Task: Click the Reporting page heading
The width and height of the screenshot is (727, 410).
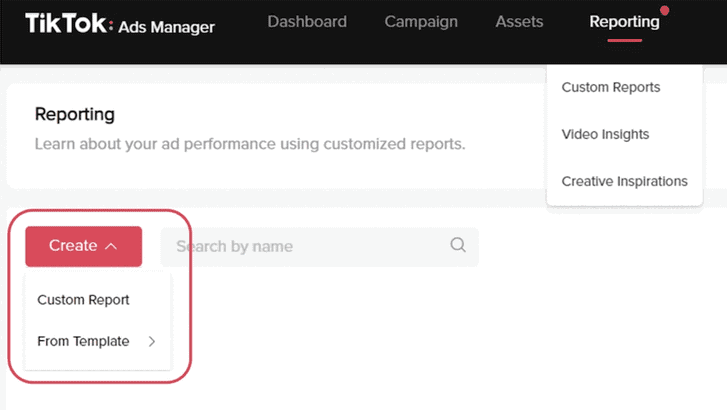Action: tap(75, 114)
